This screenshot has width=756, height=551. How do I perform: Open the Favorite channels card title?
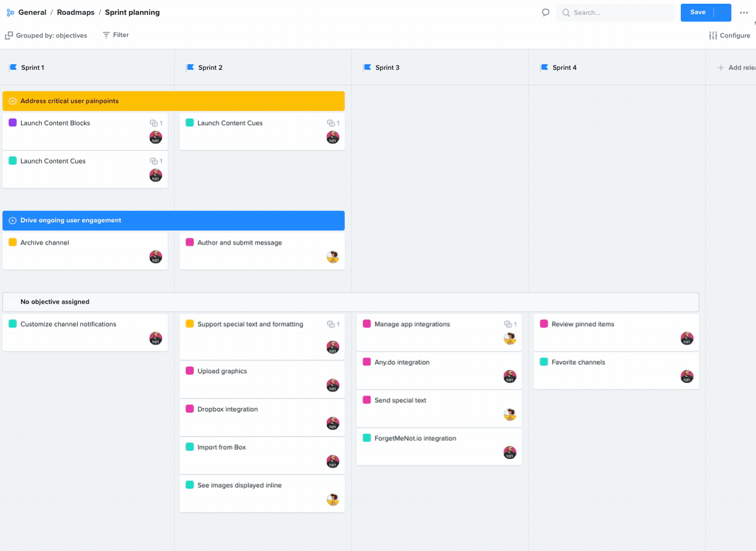click(578, 363)
